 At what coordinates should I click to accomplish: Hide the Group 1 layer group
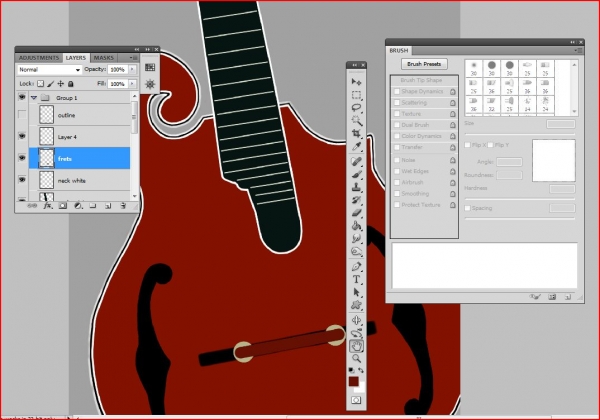point(22,98)
